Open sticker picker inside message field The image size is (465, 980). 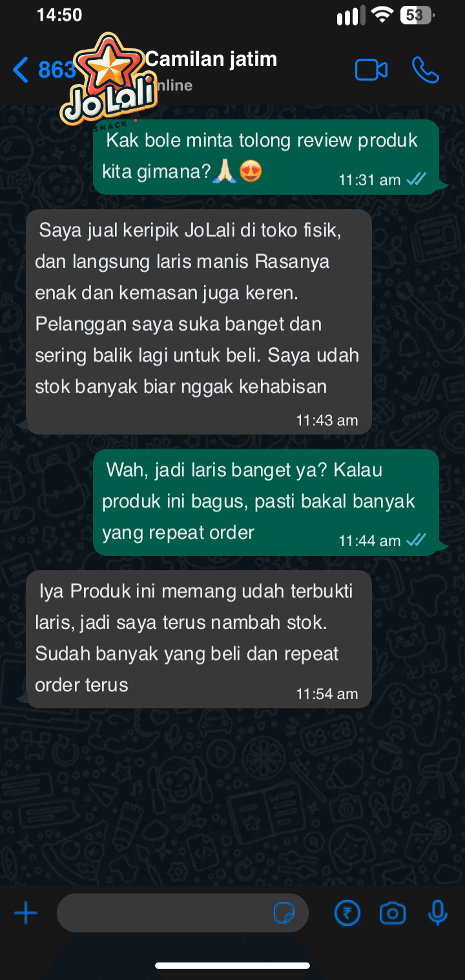(284, 914)
